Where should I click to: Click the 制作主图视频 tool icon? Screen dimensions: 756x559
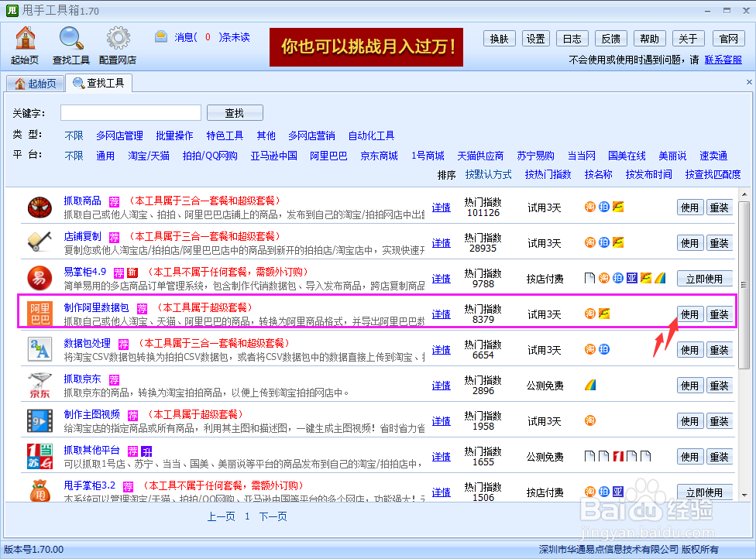[40, 420]
